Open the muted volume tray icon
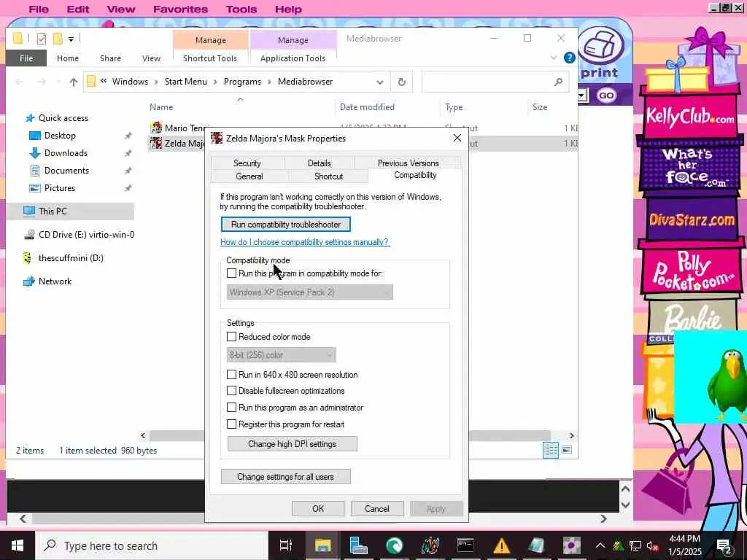747x560 pixels. click(652, 545)
